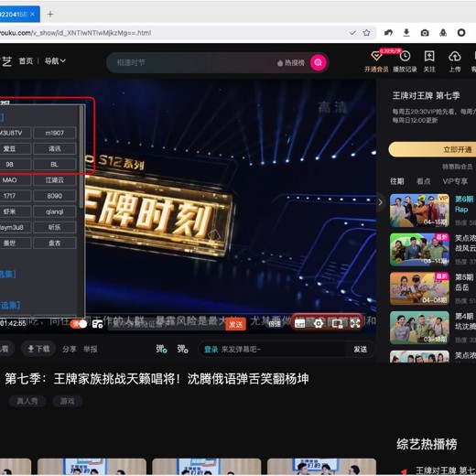Screen dimensions: 476x476
Task: Bookmark this page with the star icon
Action: click(x=366, y=33)
